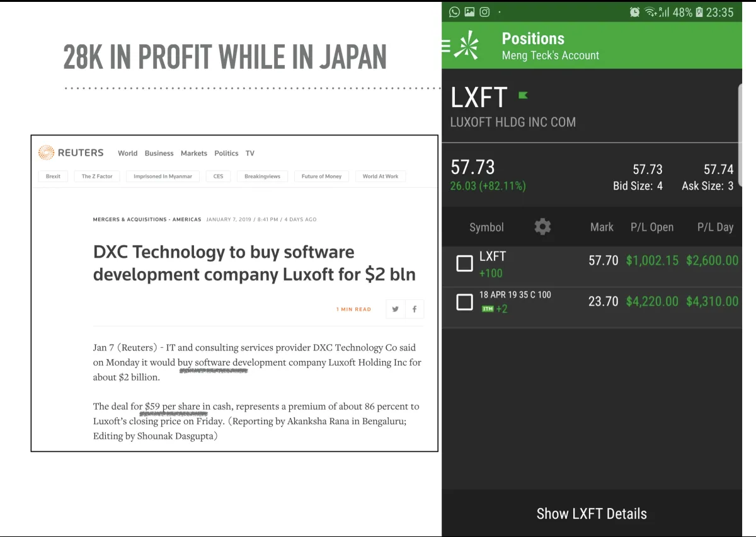Screen dimensions: 756x537
Task: Click the 1 MIN READ label
Action: 353,309
